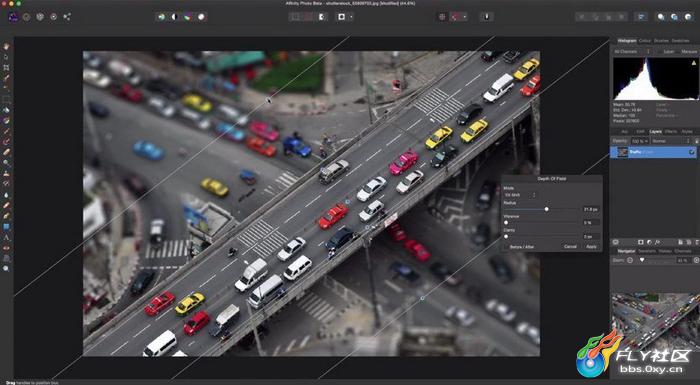The height and width of the screenshot is (385, 700).
Task: Switch to the Layers tab
Action: [655, 131]
